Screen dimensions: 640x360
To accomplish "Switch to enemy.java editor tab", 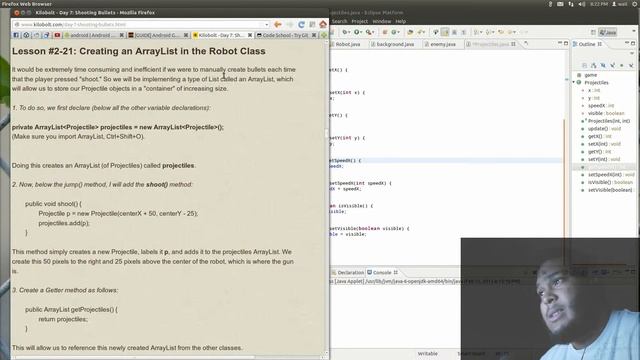I will coord(440,44).
